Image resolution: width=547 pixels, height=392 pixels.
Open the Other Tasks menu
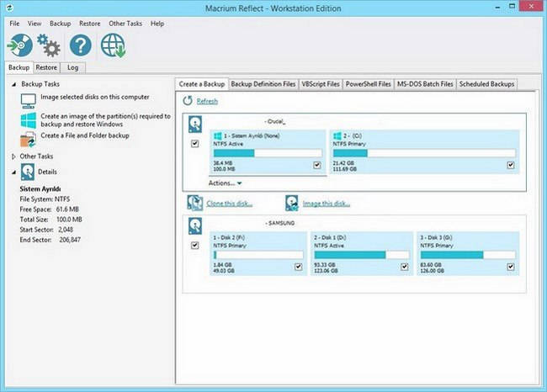coord(125,24)
